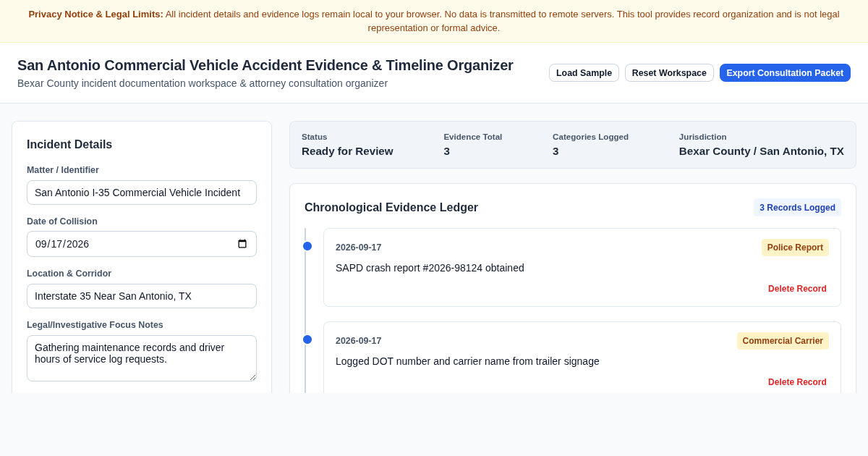Click the Police Report category tag
868x456 pixels.
pos(795,248)
